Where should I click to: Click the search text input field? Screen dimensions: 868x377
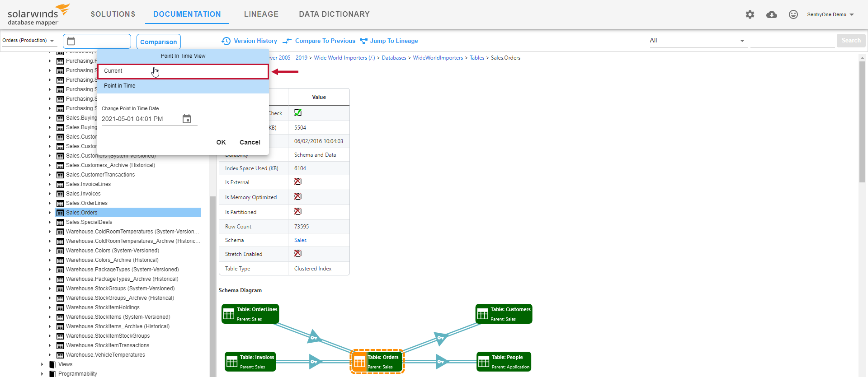(793, 41)
